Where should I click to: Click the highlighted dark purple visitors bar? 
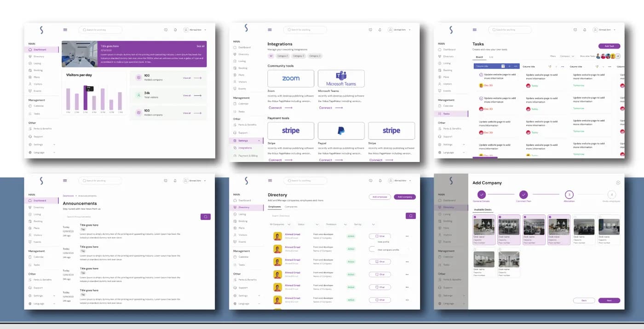[x=85, y=98]
